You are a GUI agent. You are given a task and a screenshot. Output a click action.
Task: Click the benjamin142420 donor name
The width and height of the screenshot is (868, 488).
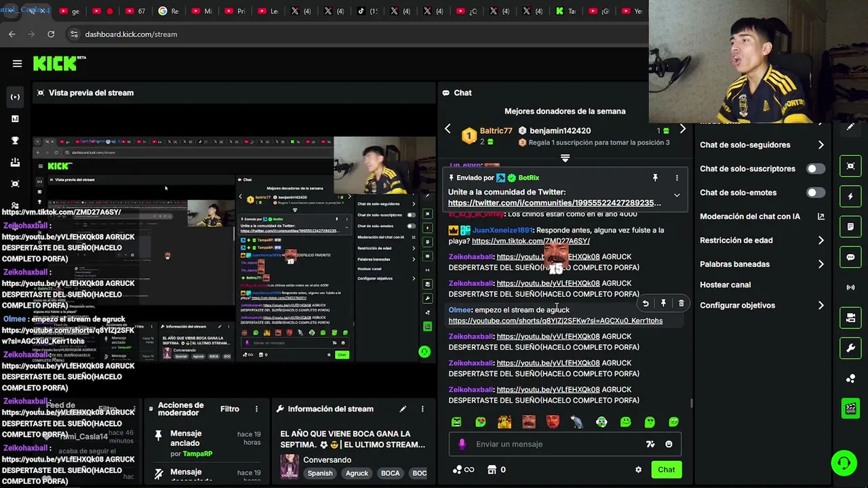pyautogui.click(x=560, y=131)
